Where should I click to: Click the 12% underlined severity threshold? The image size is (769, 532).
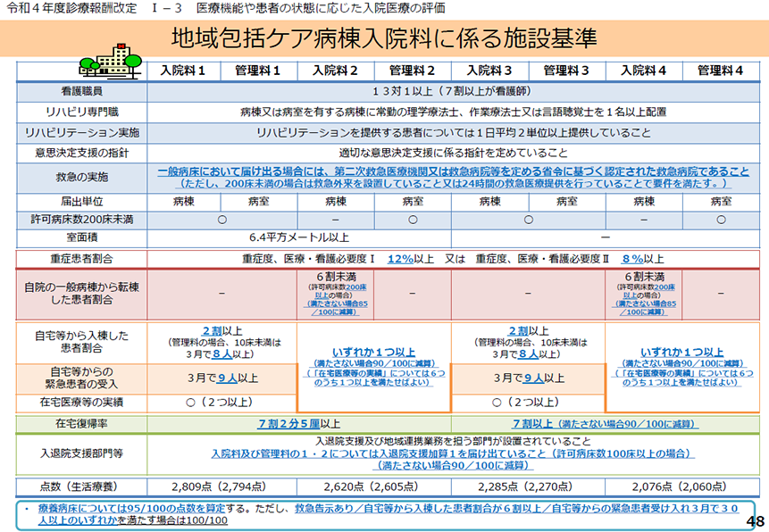(400, 259)
